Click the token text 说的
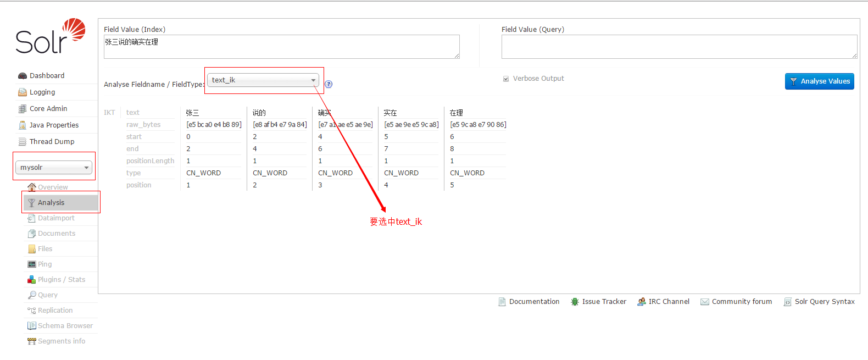868x360 pixels. [259, 113]
